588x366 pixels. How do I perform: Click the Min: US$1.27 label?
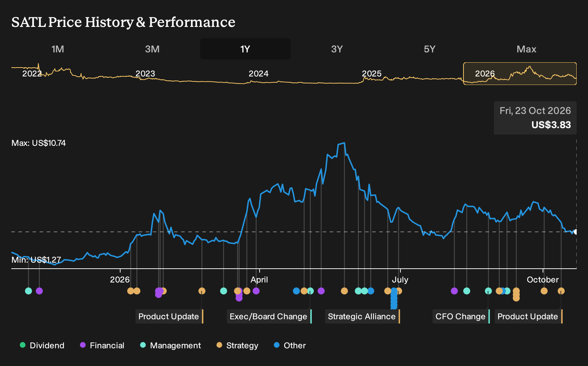pyautogui.click(x=36, y=260)
